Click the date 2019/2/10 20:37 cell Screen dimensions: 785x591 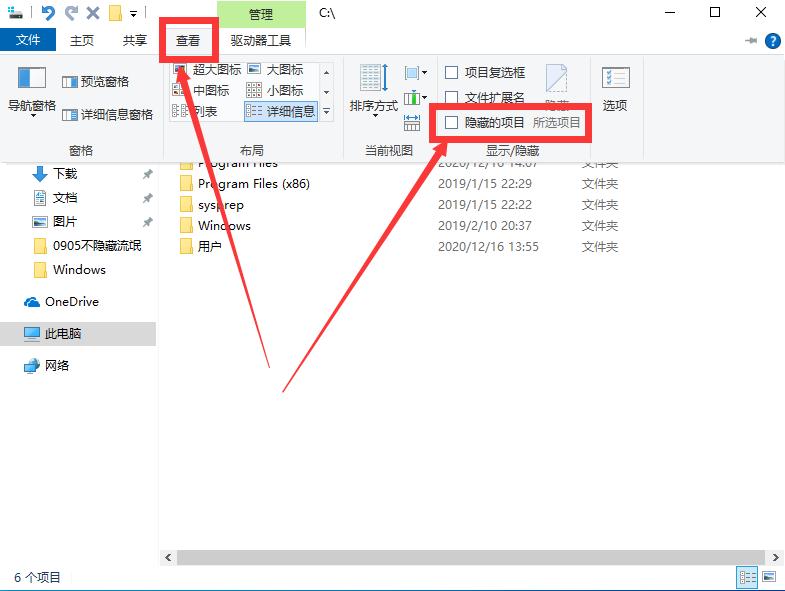point(485,226)
